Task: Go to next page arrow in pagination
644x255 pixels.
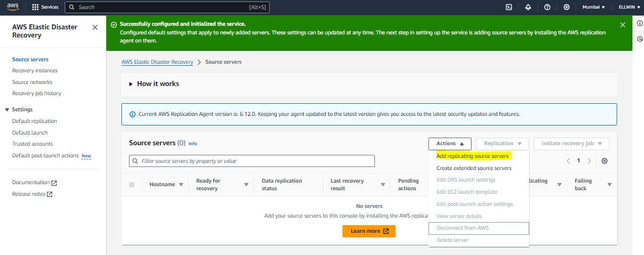Action: click(x=589, y=161)
